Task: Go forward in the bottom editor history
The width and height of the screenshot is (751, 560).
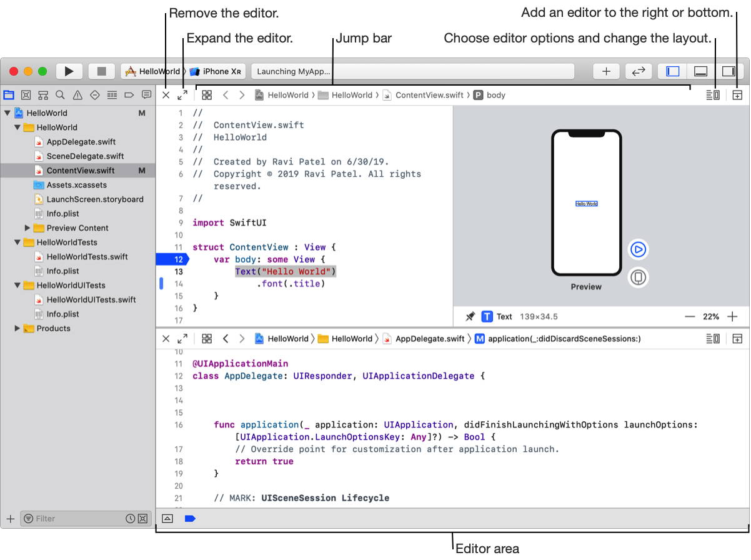Action: pyautogui.click(x=242, y=339)
